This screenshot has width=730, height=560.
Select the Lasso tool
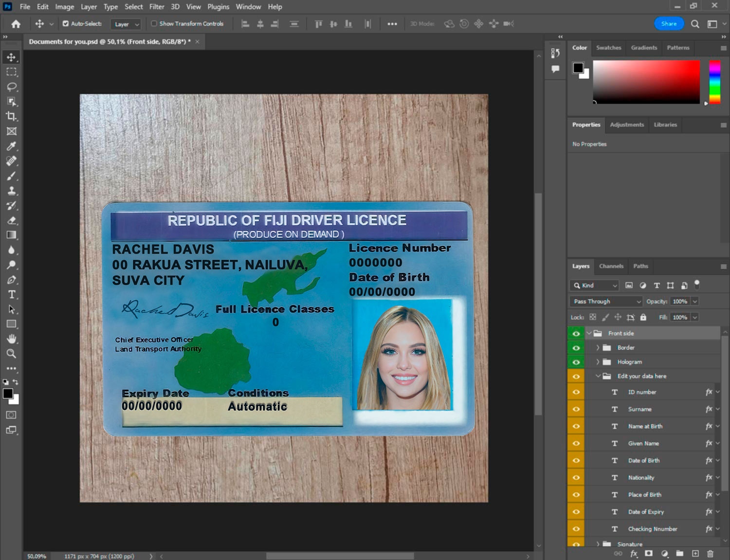tap(12, 87)
